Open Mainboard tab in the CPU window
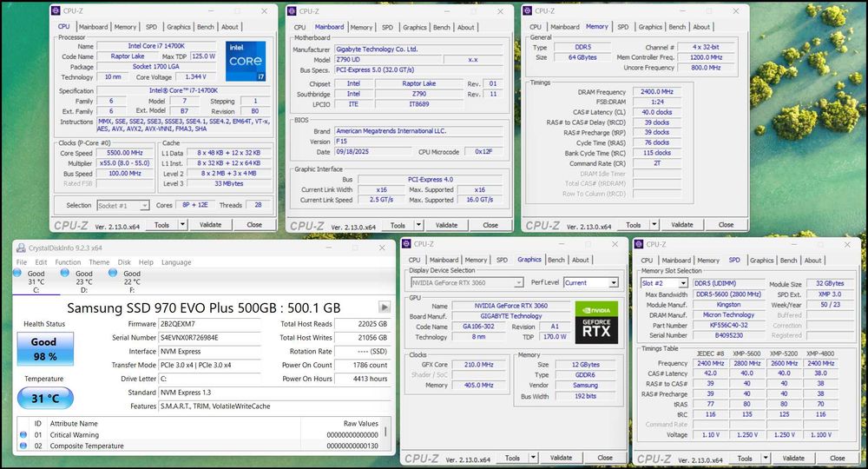 [x=93, y=27]
